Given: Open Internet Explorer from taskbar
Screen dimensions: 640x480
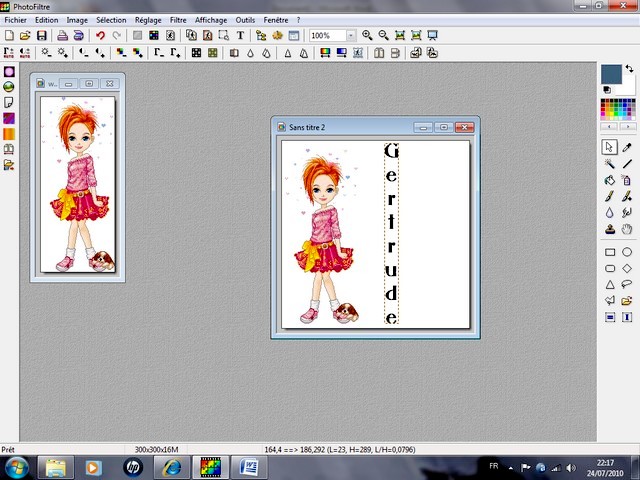Looking at the screenshot, I should coord(172,468).
